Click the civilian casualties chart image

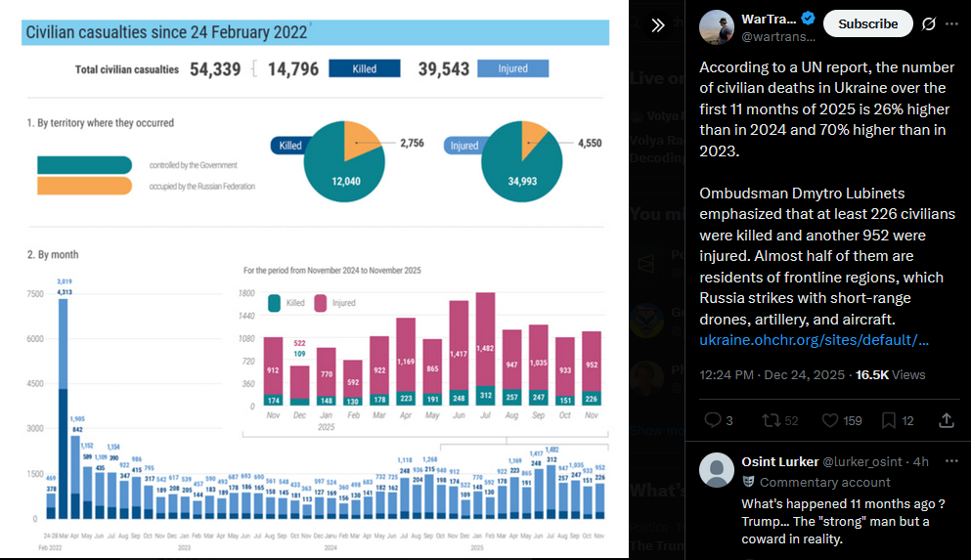point(315,280)
